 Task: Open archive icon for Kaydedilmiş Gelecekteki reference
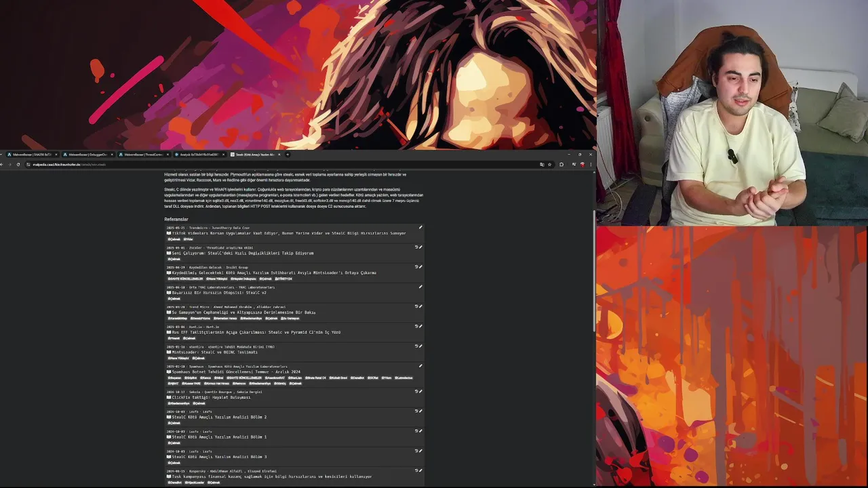point(416,266)
